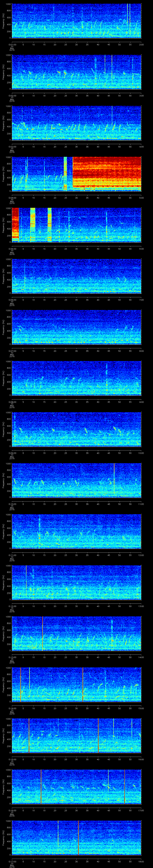Click the '0:17:00' start time label

[12, 862]
